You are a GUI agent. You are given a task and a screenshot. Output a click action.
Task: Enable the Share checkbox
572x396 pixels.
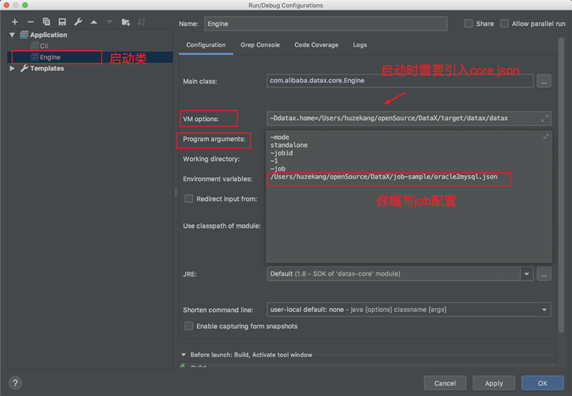(x=468, y=24)
